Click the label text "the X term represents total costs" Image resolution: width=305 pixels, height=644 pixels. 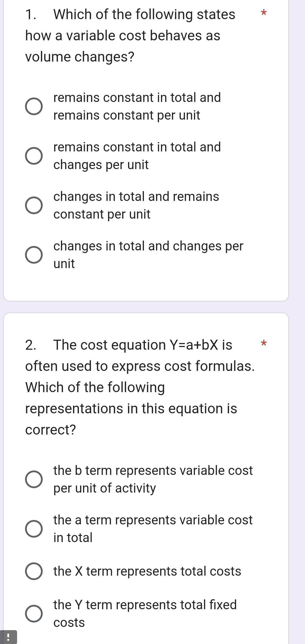pos(147,571)
